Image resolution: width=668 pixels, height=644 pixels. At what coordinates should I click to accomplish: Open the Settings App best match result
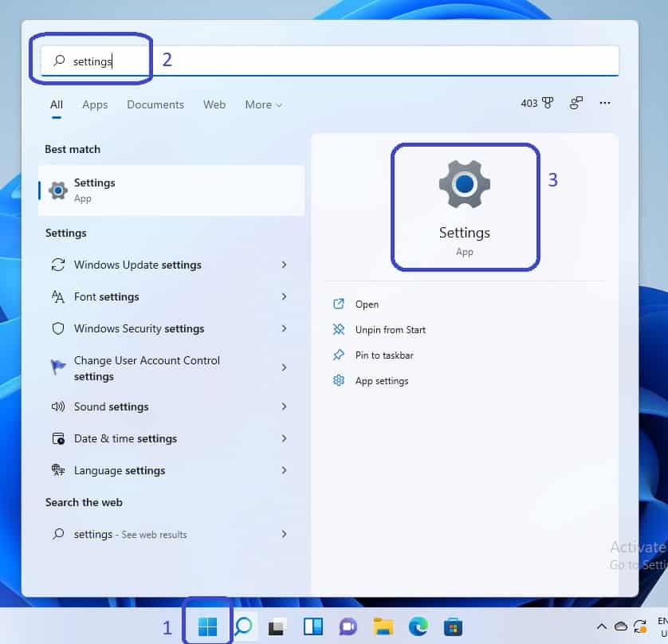171,190
